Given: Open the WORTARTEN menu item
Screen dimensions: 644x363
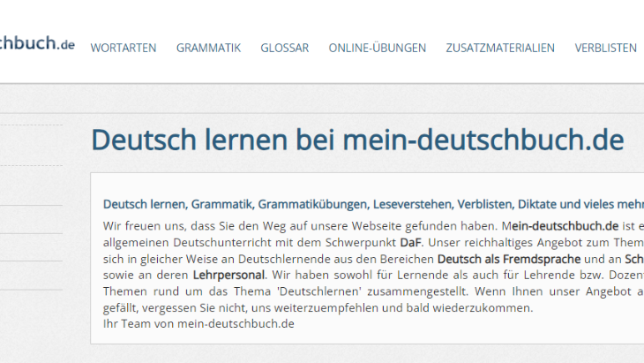Looking at the screenshot, I should coord(124,48).
